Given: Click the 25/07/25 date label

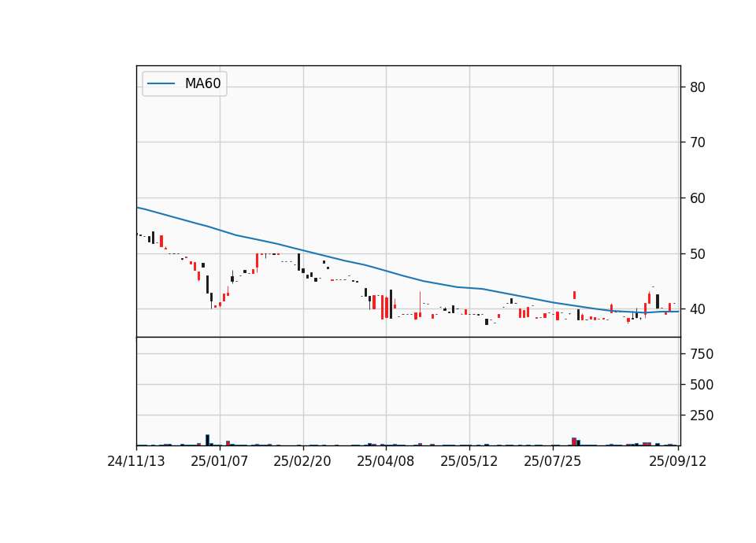Looking at the screenshot, I should point(553,461).
